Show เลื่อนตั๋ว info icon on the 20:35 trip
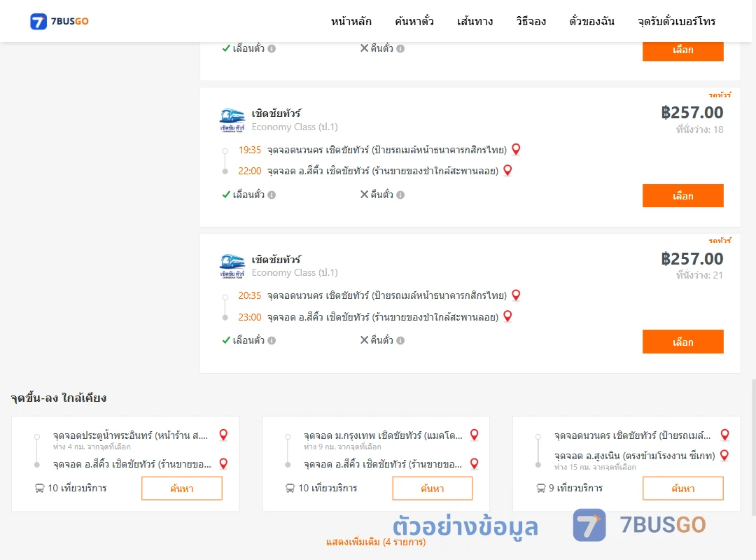The image size is (756, 560). point(272,340)
